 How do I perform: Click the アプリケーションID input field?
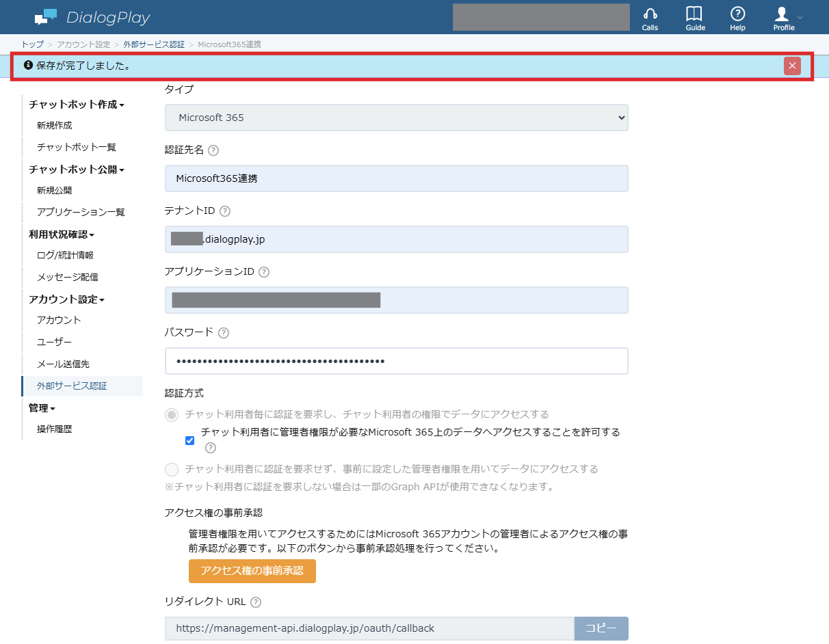(397, 300)
